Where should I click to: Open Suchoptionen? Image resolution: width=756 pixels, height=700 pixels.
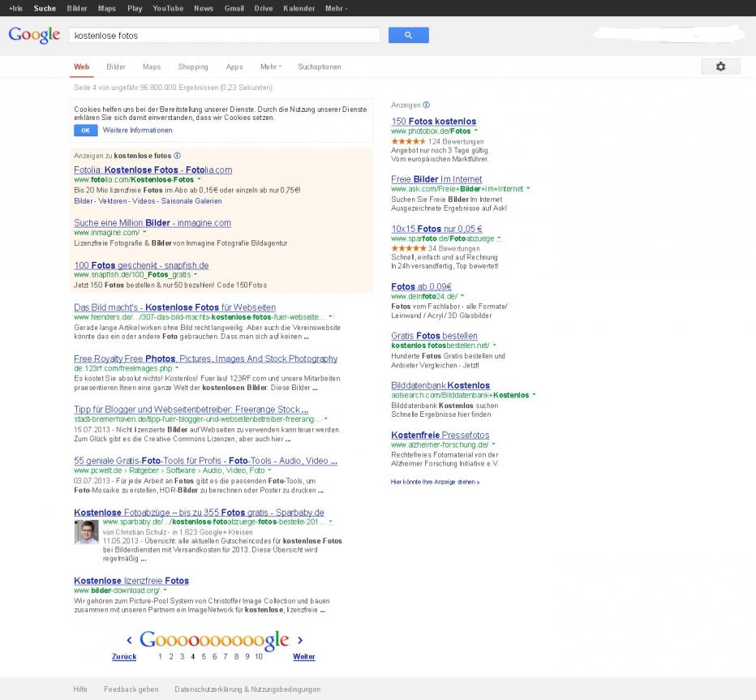click(319, 67)
